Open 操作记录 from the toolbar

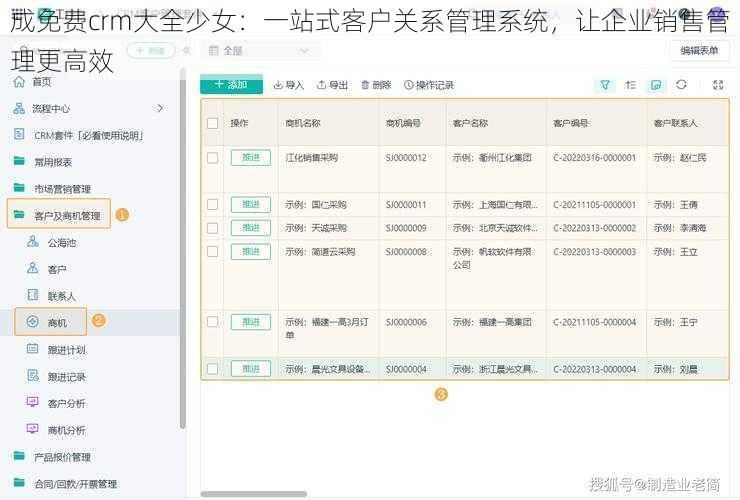click(429, 85)
